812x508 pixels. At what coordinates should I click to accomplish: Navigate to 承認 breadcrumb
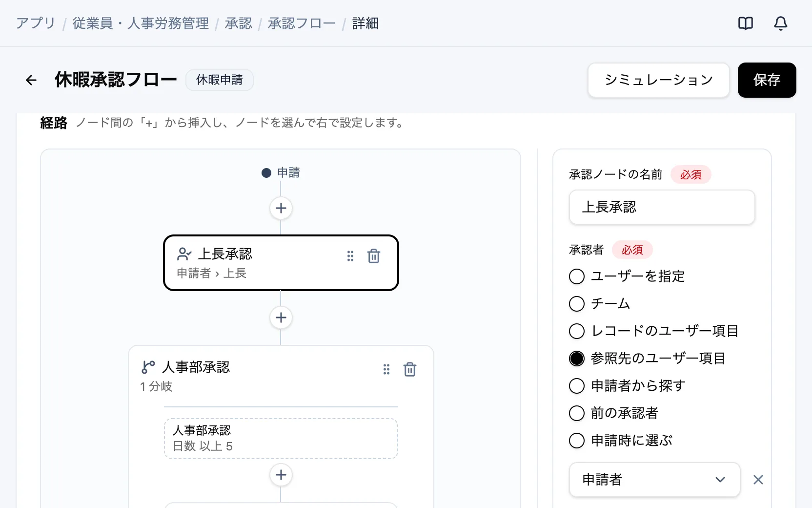pos(238,23)
